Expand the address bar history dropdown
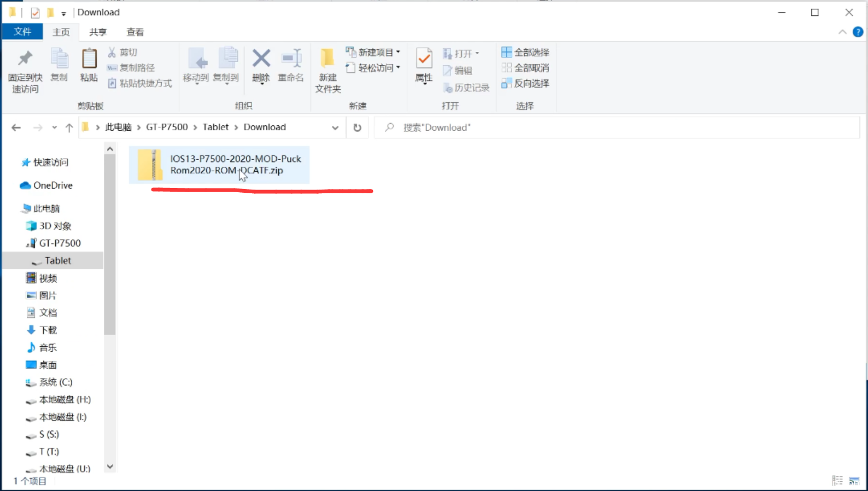This screenshot has height=491, width=868. pyautogui.click(x=335, y=127)
